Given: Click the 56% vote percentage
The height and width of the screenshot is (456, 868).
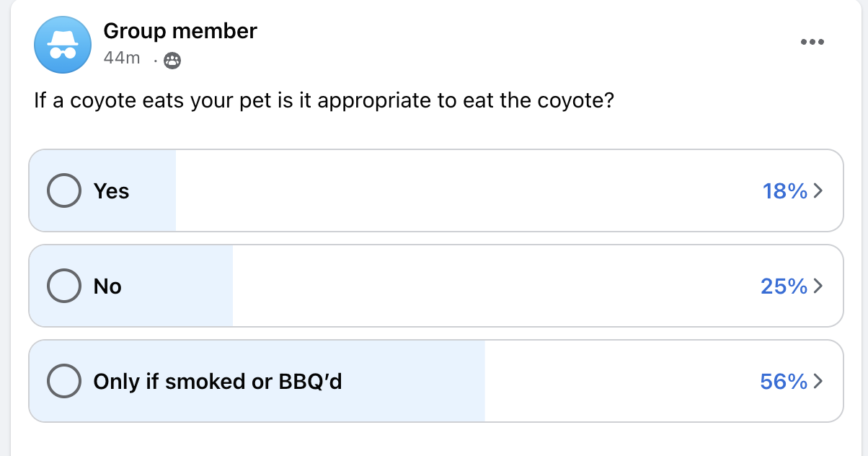Looking at the screenshot, I should pyautogui.click(x=784, y=381).
